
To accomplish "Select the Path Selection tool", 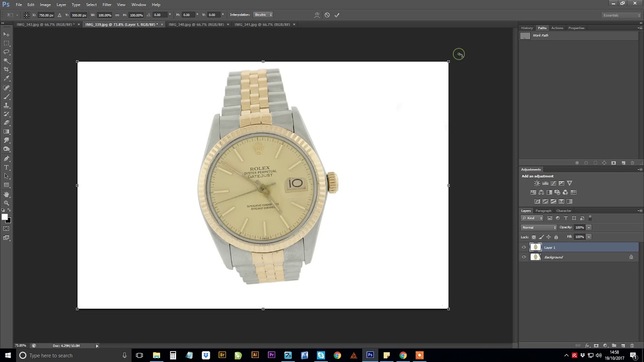I will [x=7, y=176].
